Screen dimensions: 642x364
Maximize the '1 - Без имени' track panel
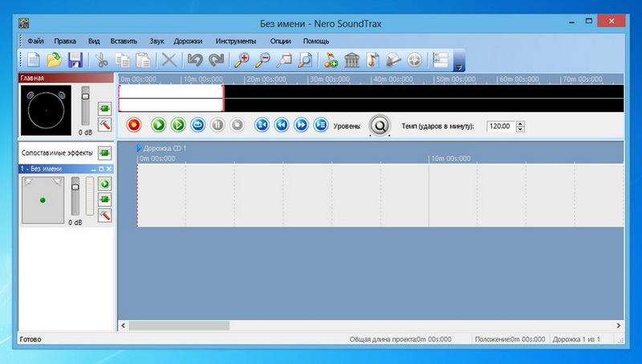[101, 169]
